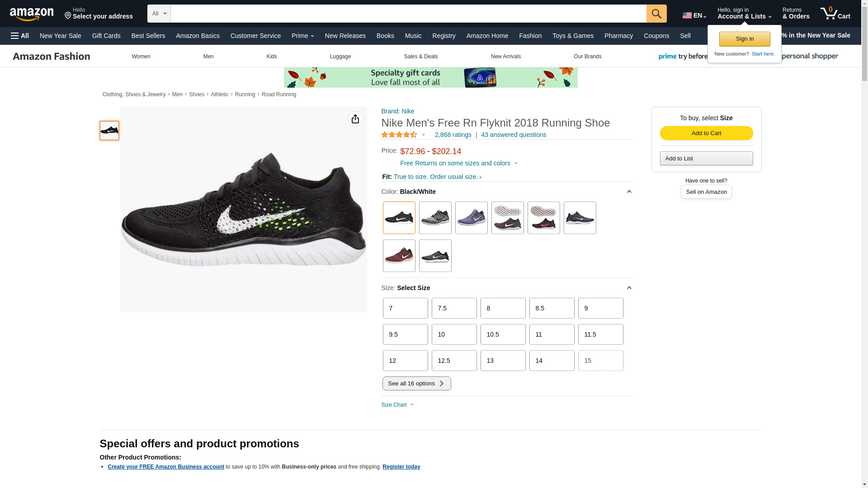Screen dimensions: 868x488
Task: Open the All hamburger menu
Action: [20, 36]
